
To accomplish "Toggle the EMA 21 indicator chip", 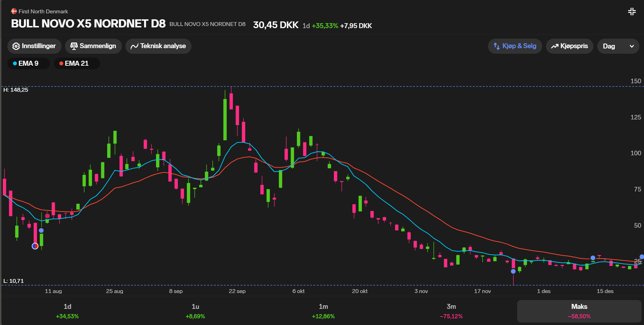I will point(77,64).
